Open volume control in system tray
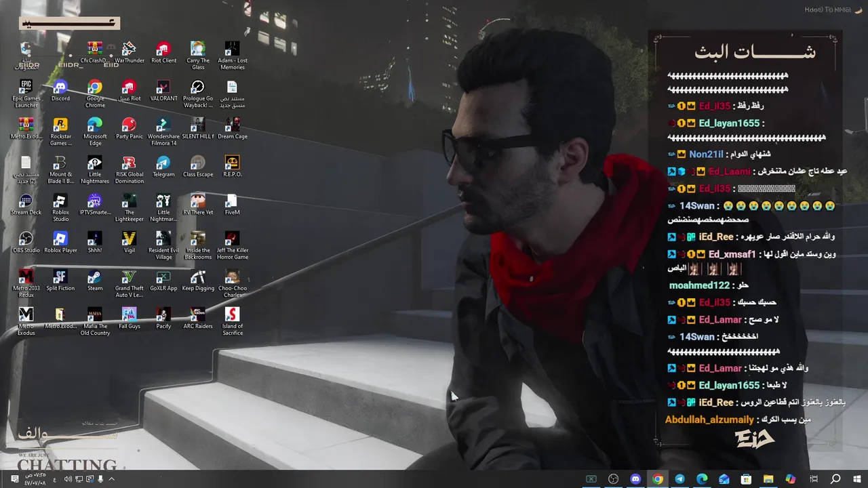This screenshot has height=488, width=868. click(x=68, y=479)
